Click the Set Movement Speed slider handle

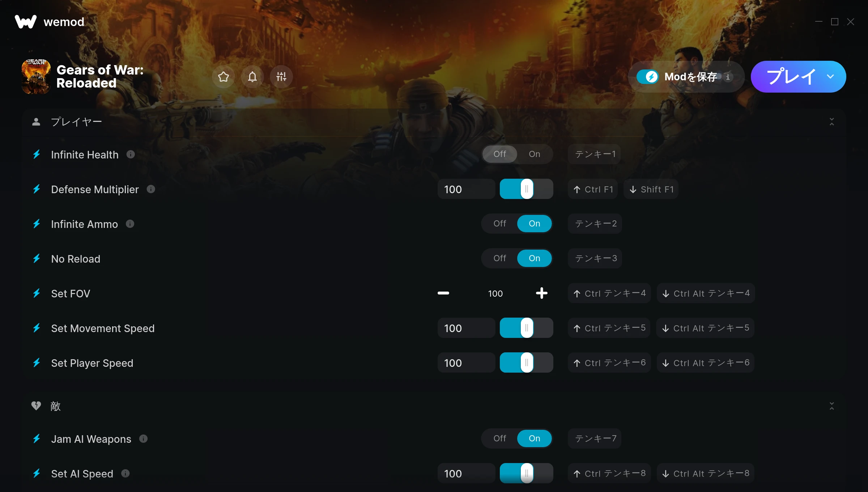click(x=527, y=328)
